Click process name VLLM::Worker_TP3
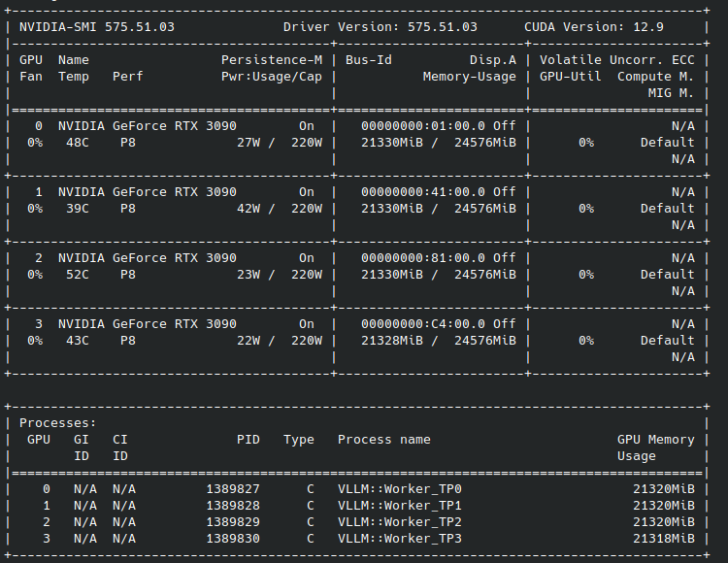This screenshot has height=563, width=728. pos(400,539)
